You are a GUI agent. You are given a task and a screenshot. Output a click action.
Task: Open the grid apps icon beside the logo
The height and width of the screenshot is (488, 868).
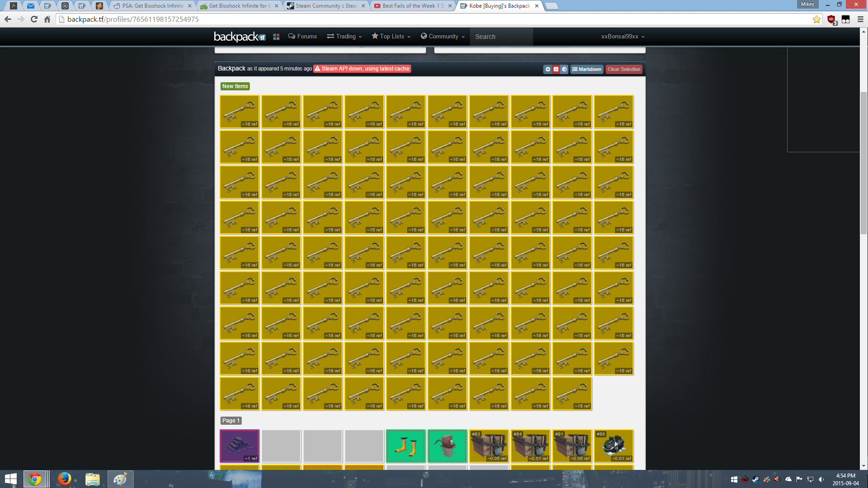(276, 37)
